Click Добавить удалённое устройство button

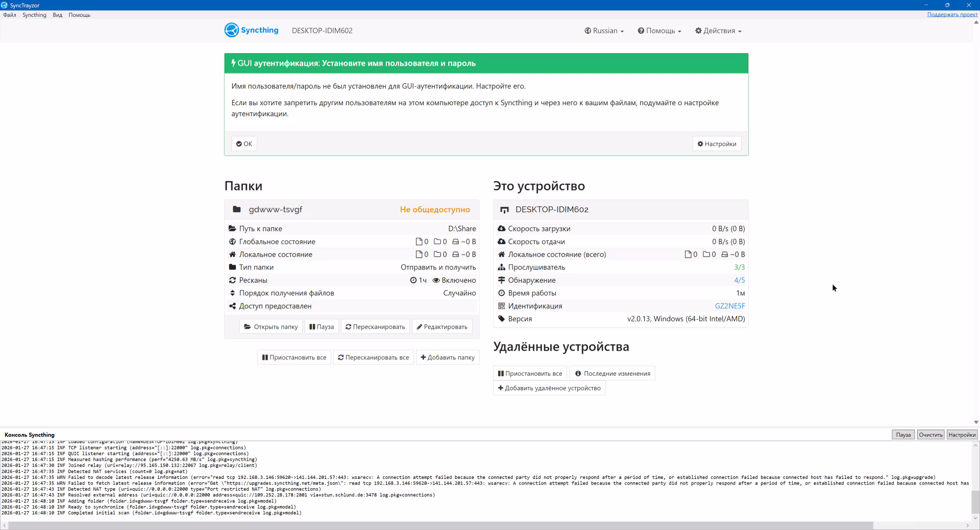pyautogui.click(x=549, y=388)
